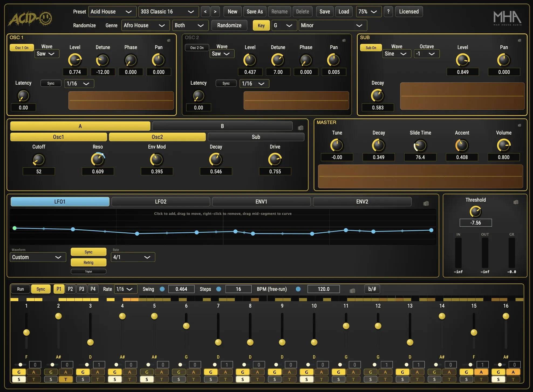Go to next preset with > arrow
The height and width of the screenshot is (392, 533).
click(x=215, y=12)
